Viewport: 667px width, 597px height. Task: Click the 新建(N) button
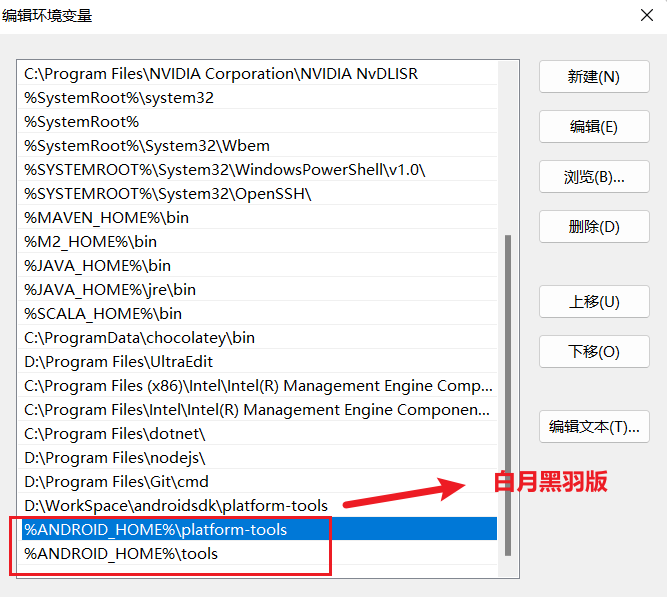click(x=594, y=77)
